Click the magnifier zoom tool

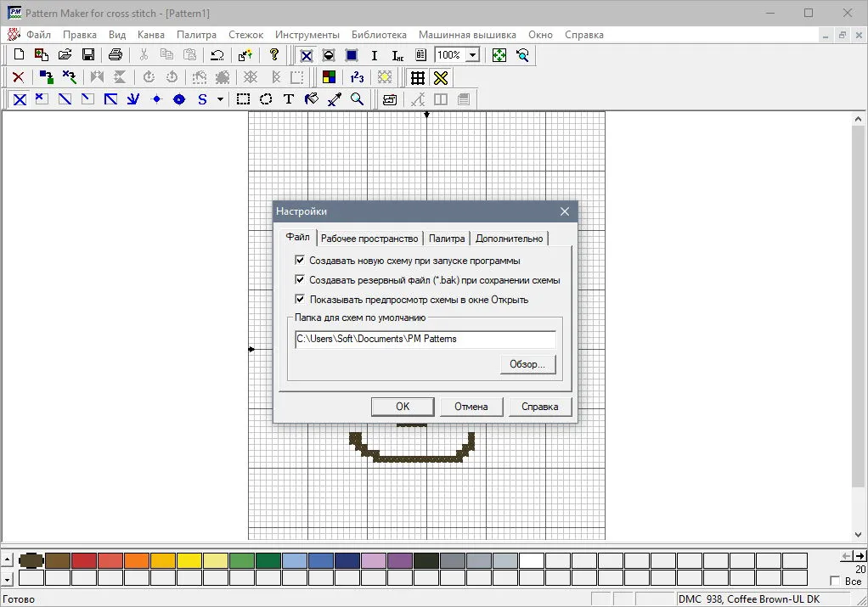(x=358, y=99)
